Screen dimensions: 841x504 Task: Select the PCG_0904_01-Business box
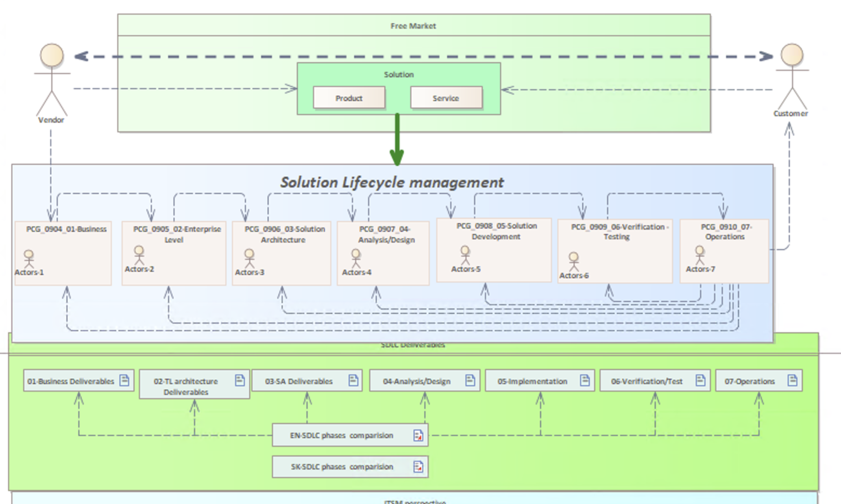63,253
